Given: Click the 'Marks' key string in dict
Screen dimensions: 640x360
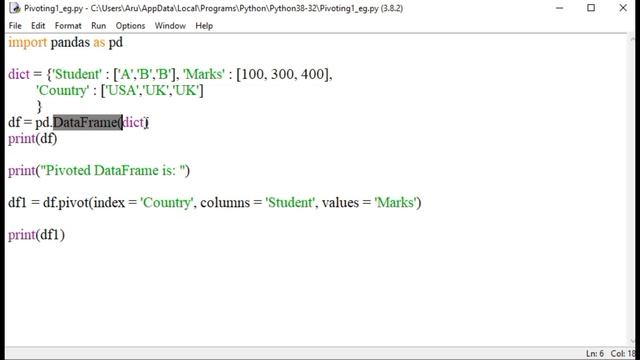Looking at the screenshot, I should coord(204,74).
